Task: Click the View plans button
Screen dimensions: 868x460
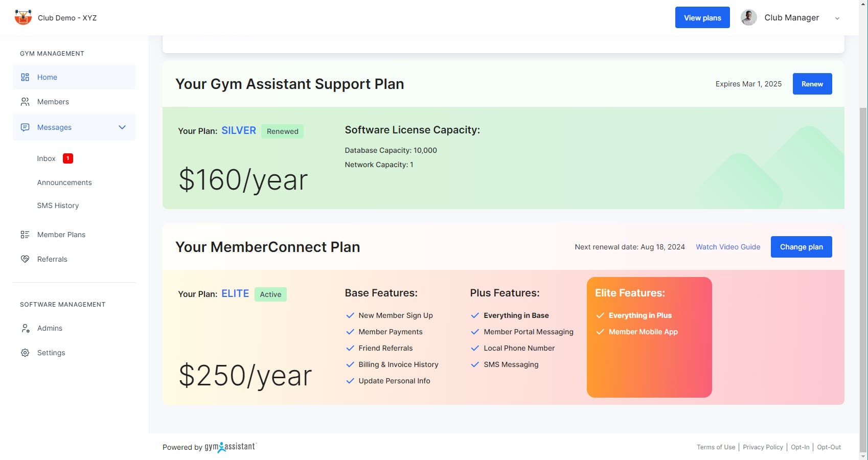Action: (702, 17)
